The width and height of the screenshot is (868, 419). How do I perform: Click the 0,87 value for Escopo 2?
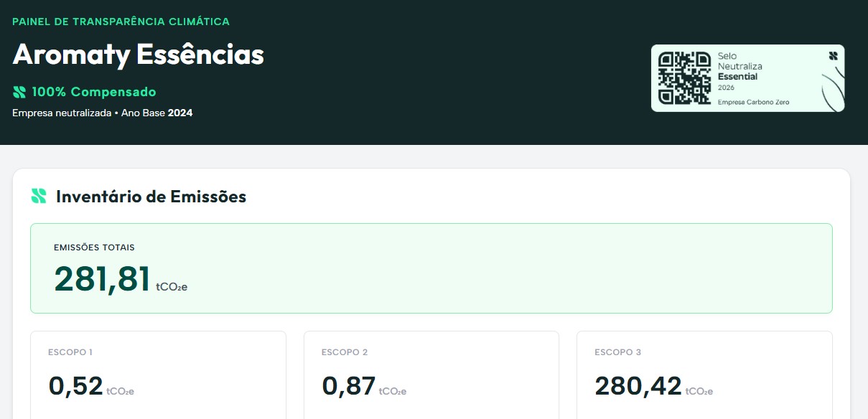349,386
